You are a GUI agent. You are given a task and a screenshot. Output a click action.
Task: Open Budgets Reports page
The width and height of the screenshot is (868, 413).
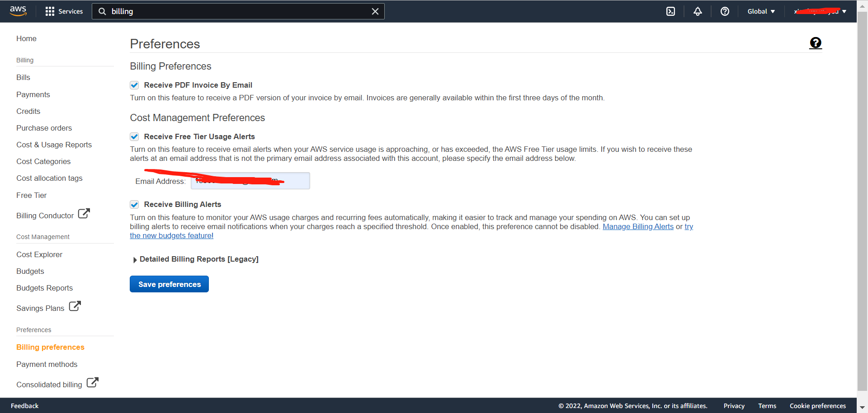pyautogui.click(x=44, y=288)
